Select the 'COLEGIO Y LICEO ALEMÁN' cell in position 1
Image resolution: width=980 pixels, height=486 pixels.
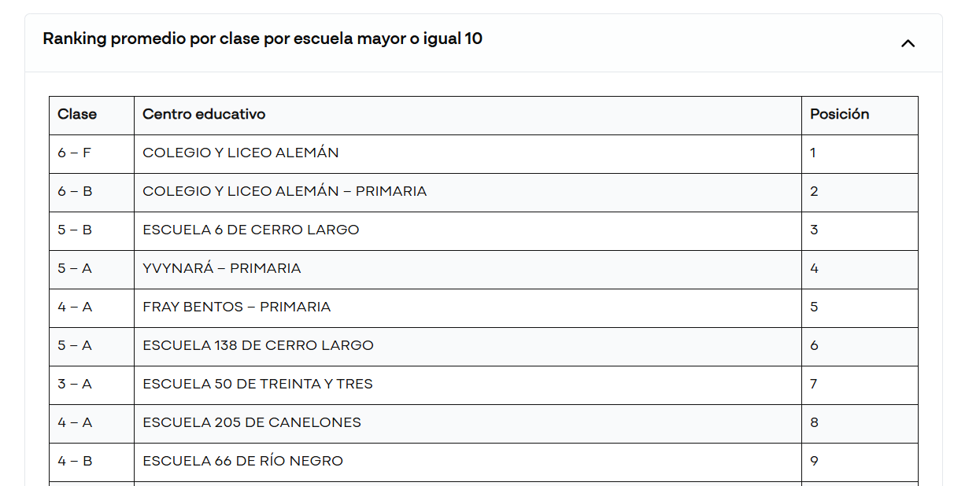[241, 153]
